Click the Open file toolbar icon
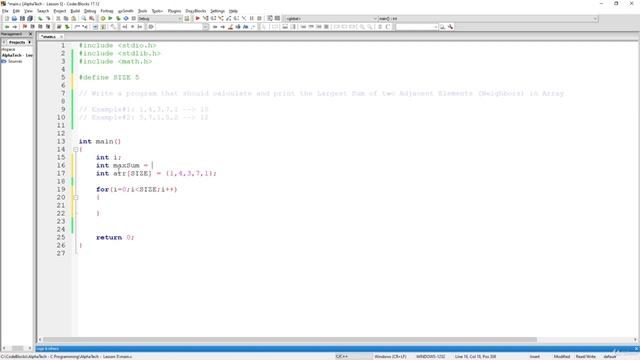 [14, 18]
